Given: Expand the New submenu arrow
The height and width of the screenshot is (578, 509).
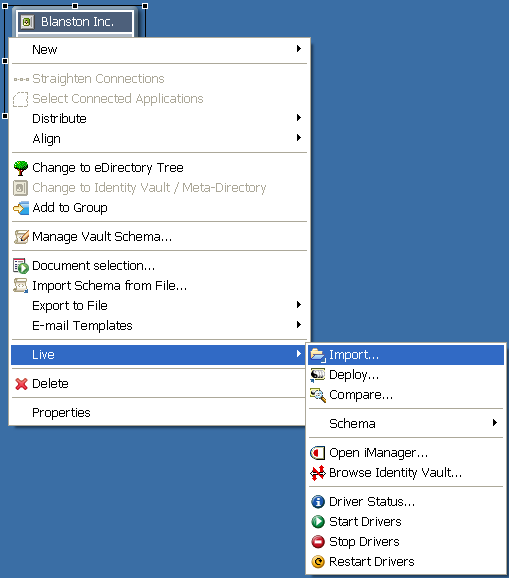Looking at the screenshot, I should pos(299,49).
